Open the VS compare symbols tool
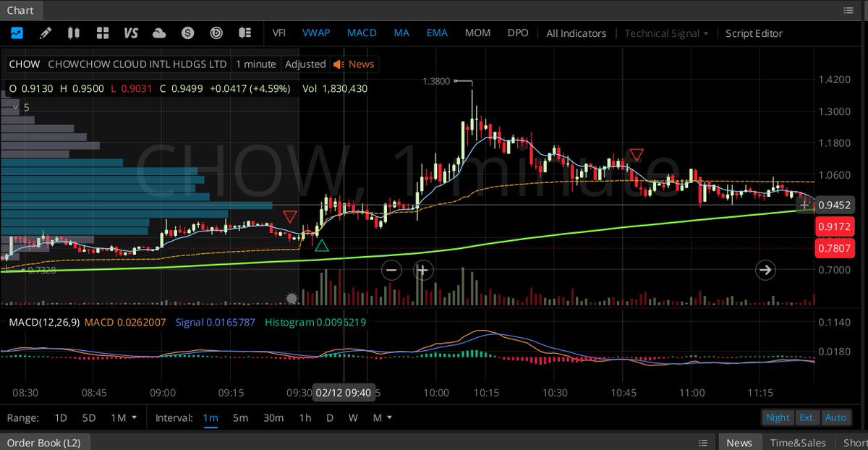 click(131, 33)
